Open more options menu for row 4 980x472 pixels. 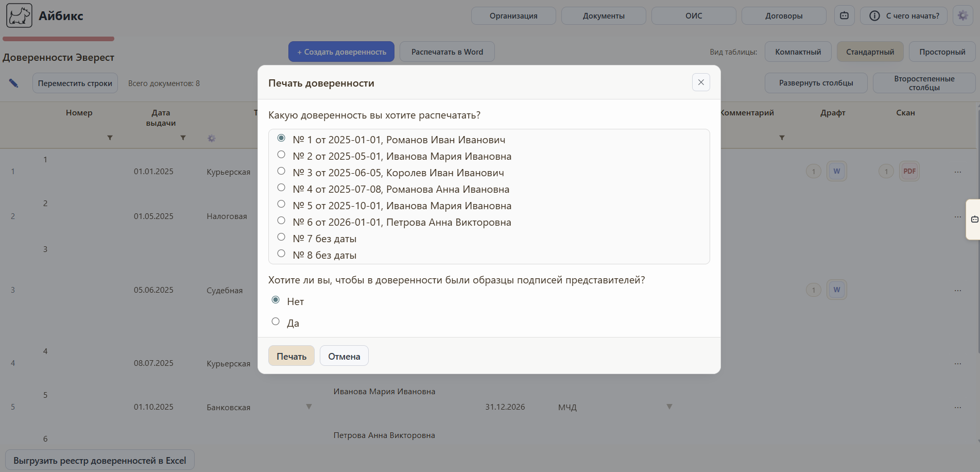[957, 363]
